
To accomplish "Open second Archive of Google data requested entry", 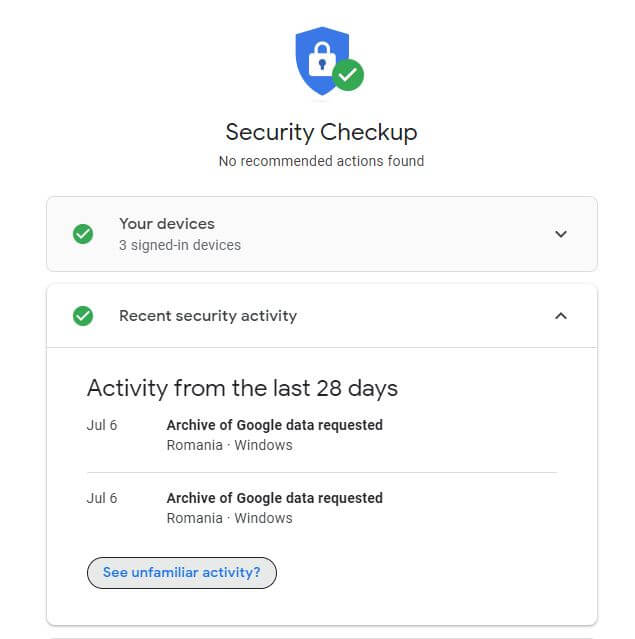I will tap(274, 498).
